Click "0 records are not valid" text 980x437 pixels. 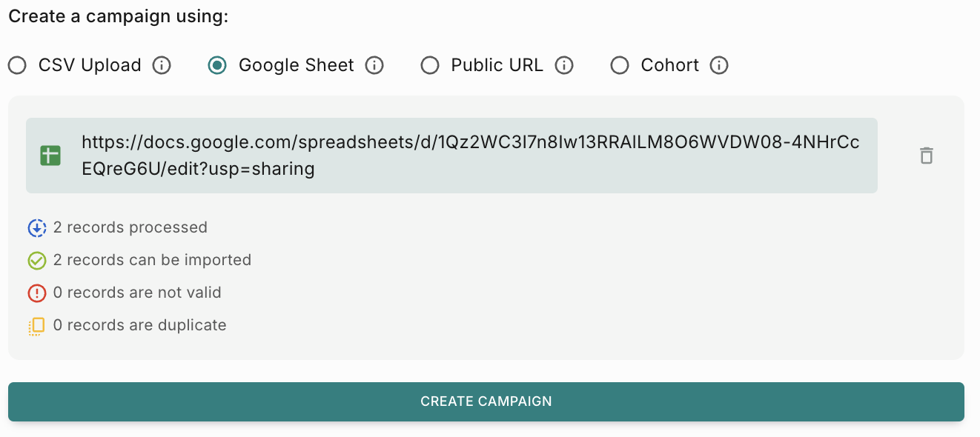(x=137, y=293)
